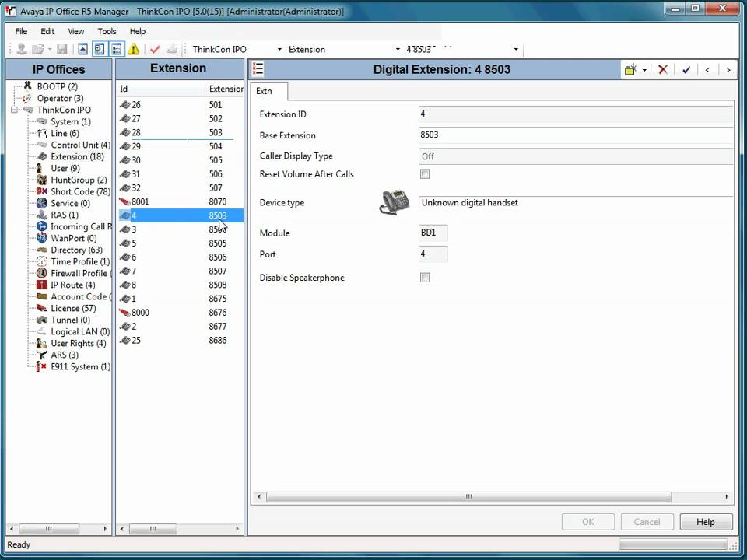Image resolution: width=747 pixels, height=560 pixels.
Task: Toggle navigation pane toolbar icon
Action: point(100,49)
